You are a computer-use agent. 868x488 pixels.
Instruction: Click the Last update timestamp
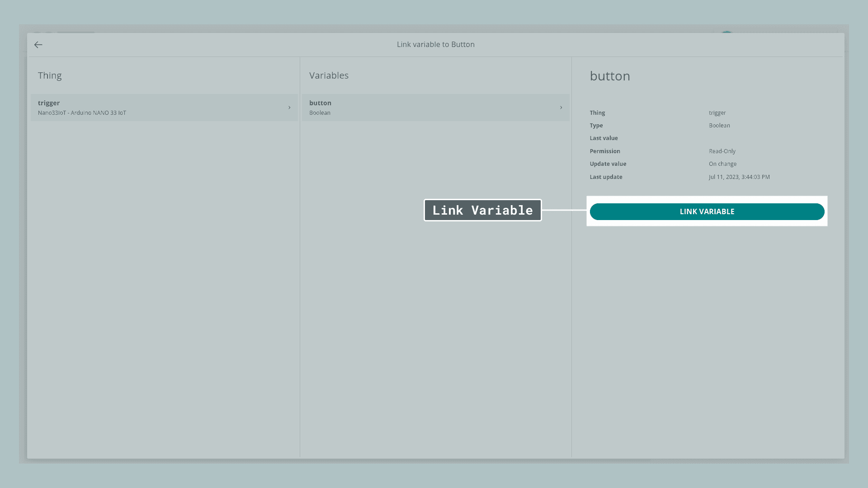point(739,177)
